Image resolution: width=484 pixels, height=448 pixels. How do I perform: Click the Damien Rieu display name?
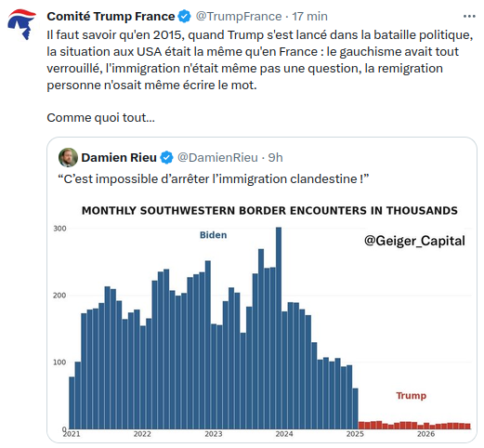[x=119, y=158]
